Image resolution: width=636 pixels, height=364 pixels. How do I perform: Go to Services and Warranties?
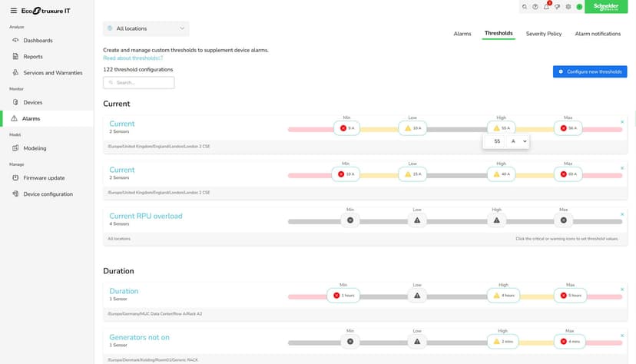click(x=53, y=73)
